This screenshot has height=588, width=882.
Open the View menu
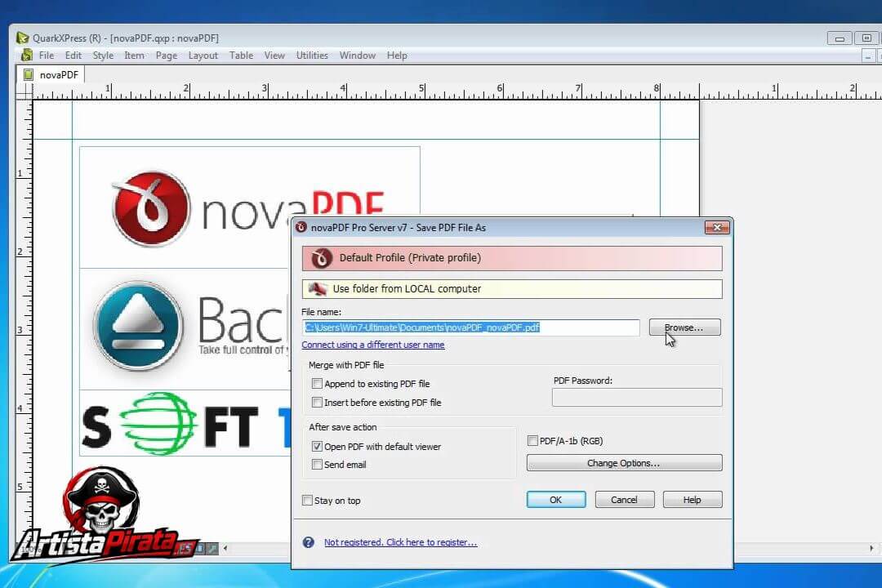pyautogui.click(x=274, y=56)
